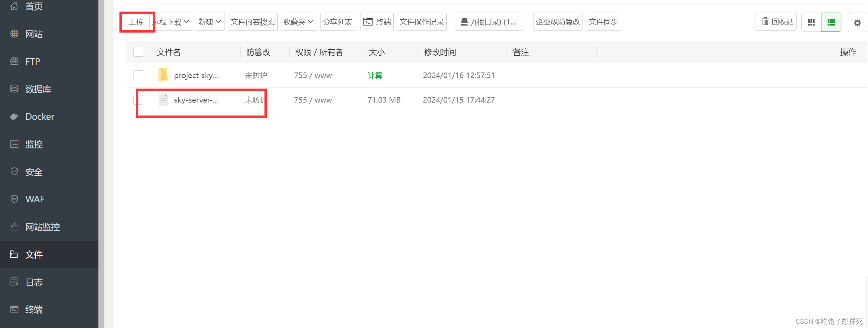Open the 首页 home icon in sidebar

[x=14, y=6]
